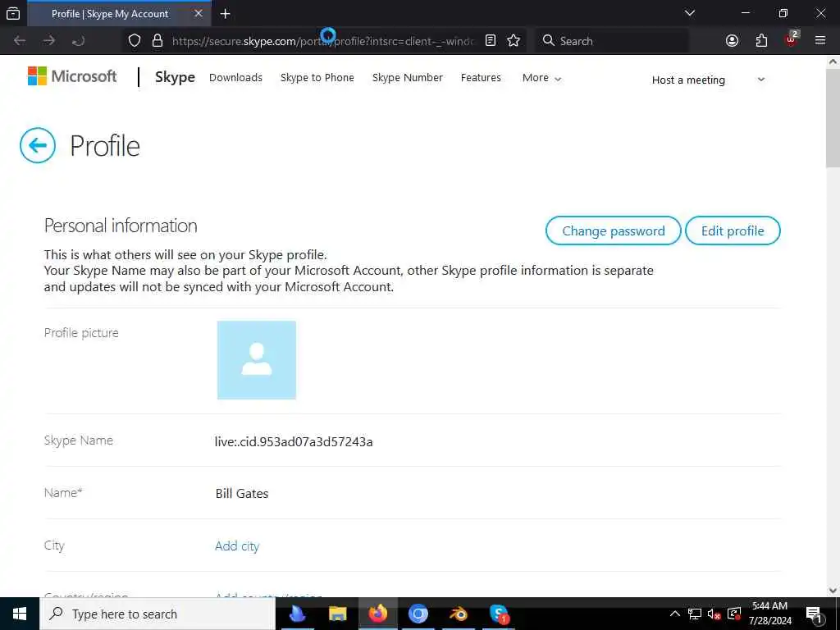The image size is (840, 630).
Task: List all tabs with the chevron
Action: click(x=690, y=13)
